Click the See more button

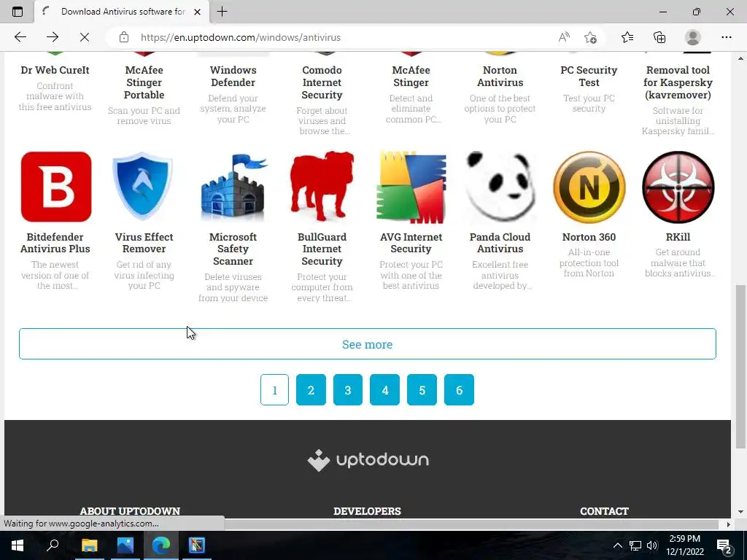[368, 344]
